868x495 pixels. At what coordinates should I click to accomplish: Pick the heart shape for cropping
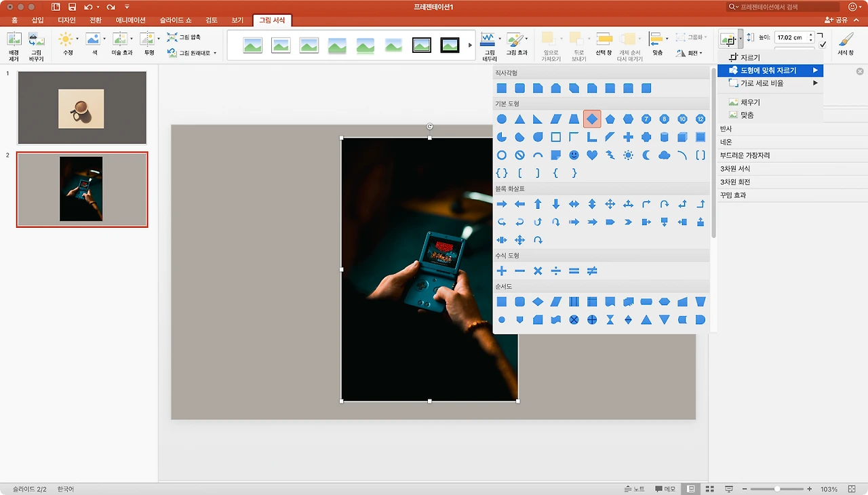coord(592,155)
